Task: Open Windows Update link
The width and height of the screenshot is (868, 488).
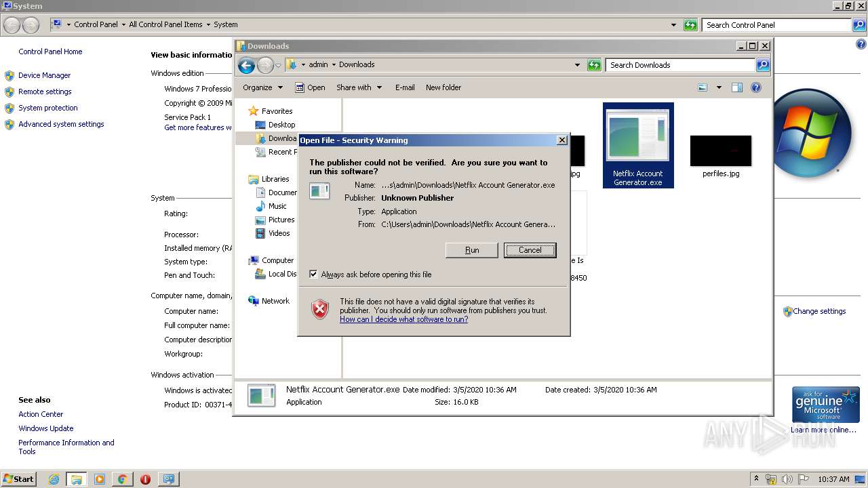Action: [46, 428]
